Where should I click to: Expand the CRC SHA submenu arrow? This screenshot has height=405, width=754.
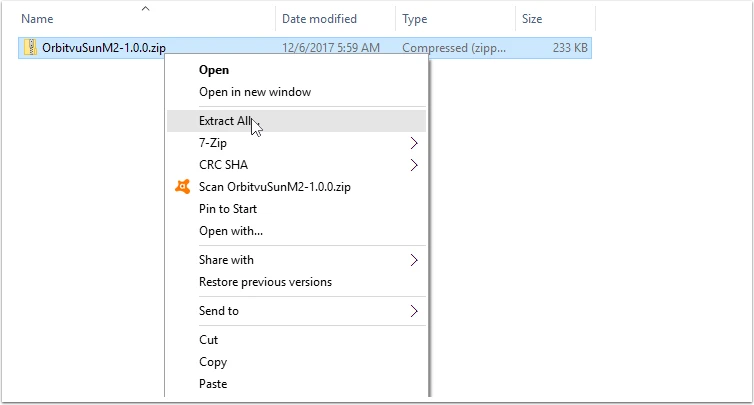click(414, 165)
